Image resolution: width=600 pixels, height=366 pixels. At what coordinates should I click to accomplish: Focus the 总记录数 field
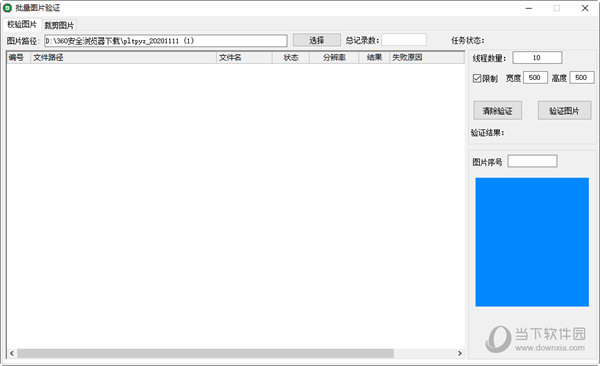pyautogui.click(x=404, y=40)
